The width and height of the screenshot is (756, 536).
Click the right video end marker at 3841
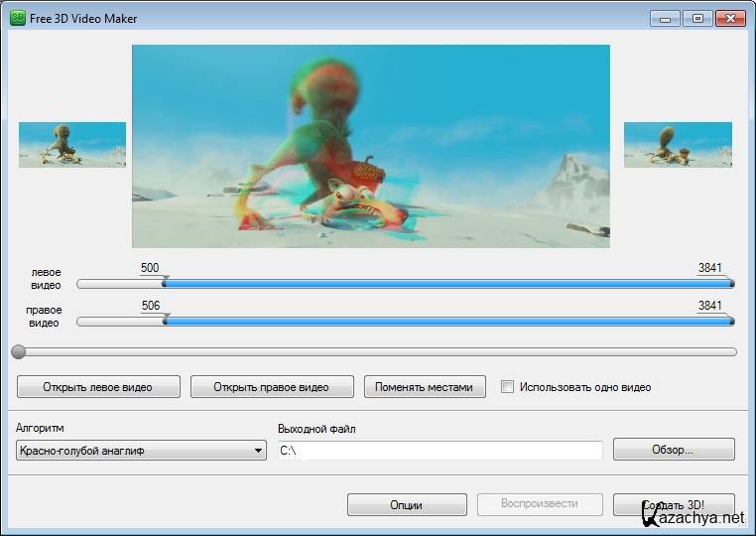[x=731, y=320]
